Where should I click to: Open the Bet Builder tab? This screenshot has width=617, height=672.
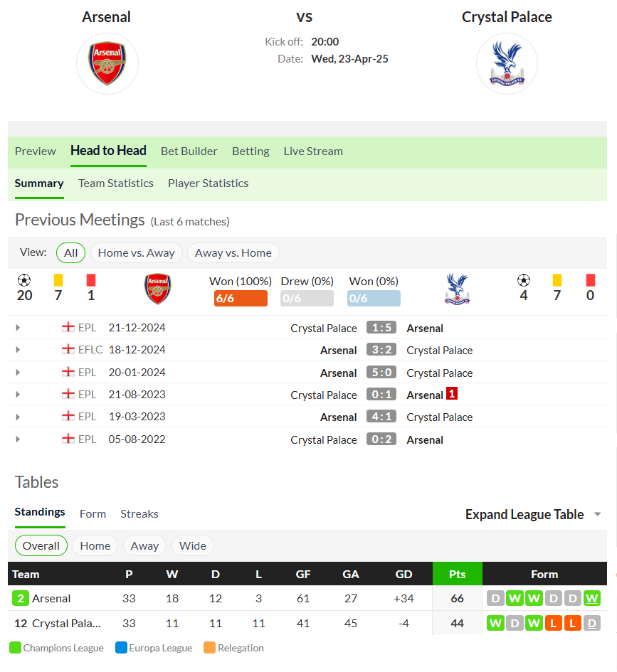click(189, 151)
